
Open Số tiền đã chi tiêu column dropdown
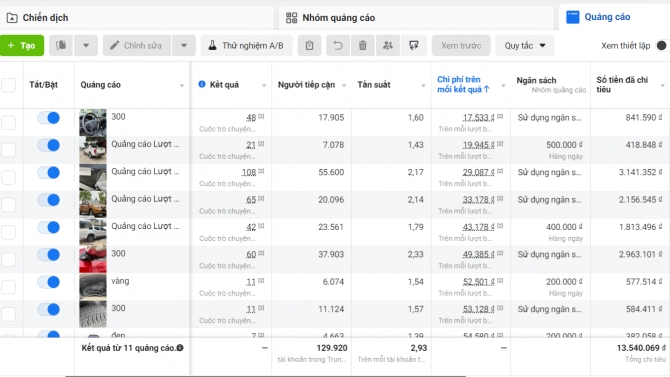pyautogui.click(x=663, y=85)
